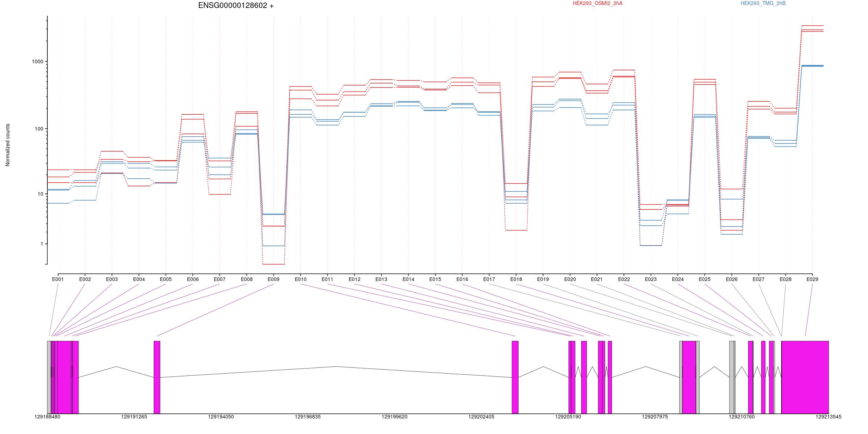Select exon label E021
The height and width of the screenshot is (434, 868).
tap(597, 279)
